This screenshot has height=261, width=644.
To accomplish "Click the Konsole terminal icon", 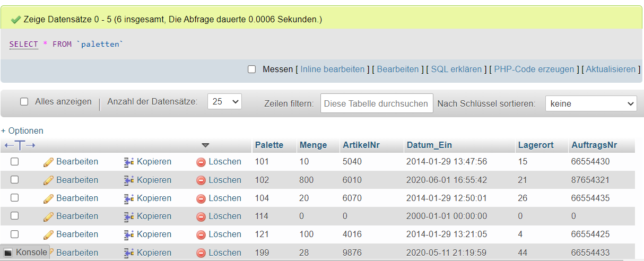I will [8, 253].
